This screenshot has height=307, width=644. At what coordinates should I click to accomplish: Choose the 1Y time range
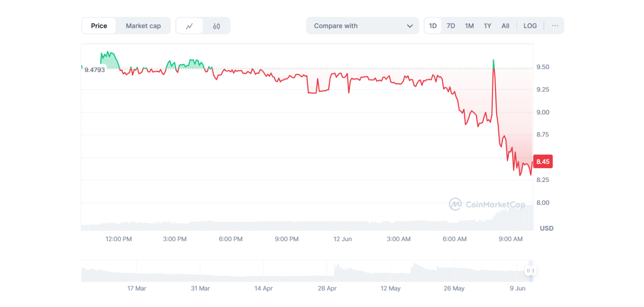(487, 26)
